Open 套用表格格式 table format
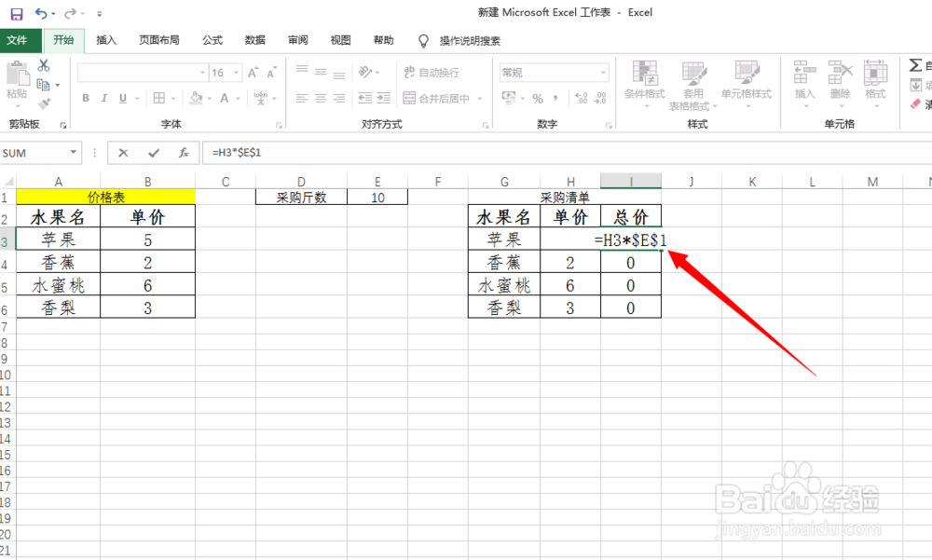Viewport: 932px width, 560px height. pos(692,85)
